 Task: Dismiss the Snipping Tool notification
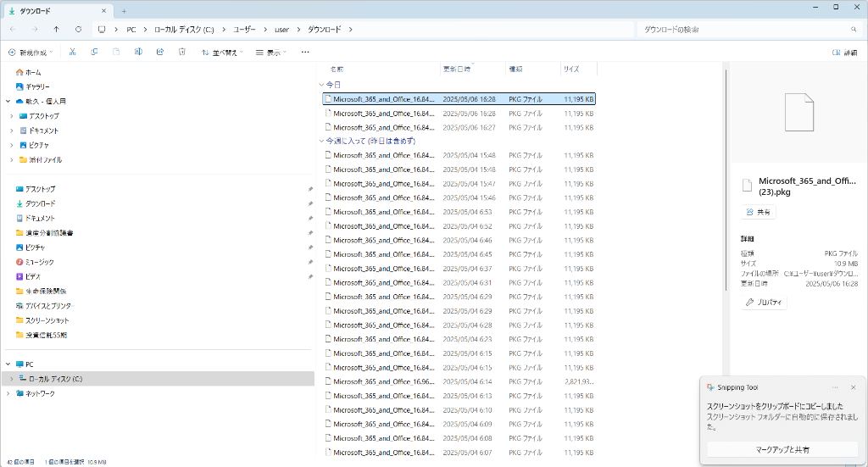[853, 387]
